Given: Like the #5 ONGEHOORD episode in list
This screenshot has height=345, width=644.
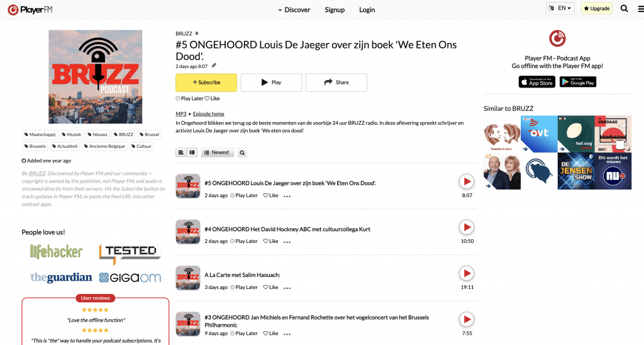Looking at the screenshot, I should [x=270, y=196].
